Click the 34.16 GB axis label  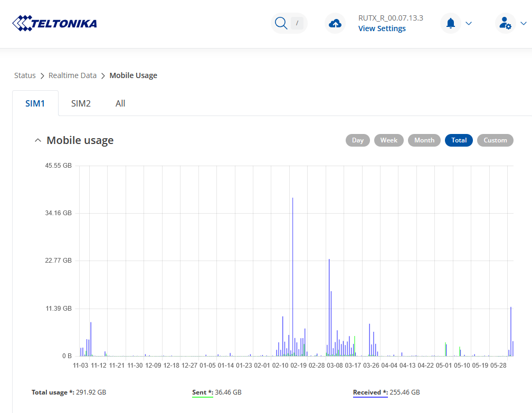tap(59, 213)
